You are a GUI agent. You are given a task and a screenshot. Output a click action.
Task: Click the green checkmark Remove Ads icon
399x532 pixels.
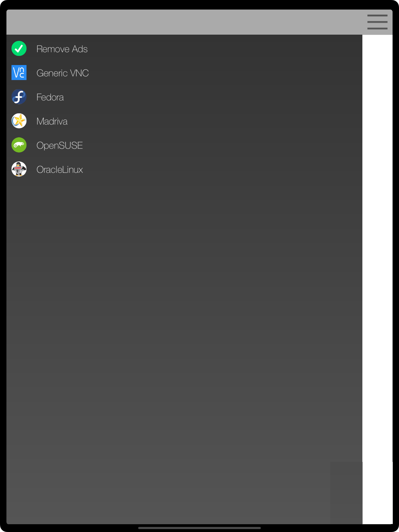tap(19, 48)
